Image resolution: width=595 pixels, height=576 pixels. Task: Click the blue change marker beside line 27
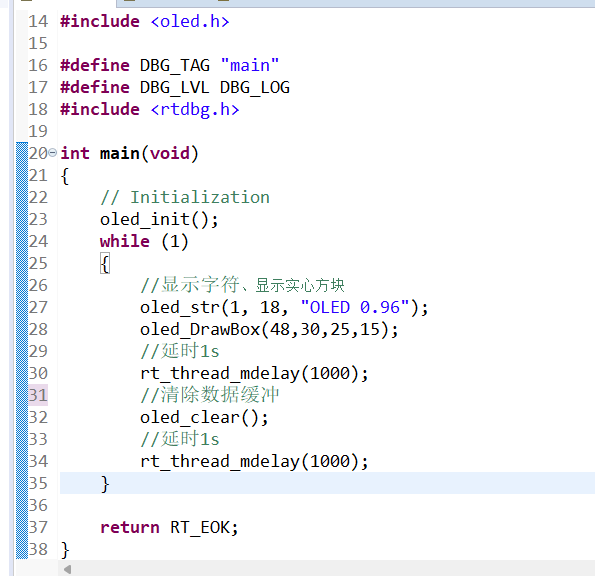[x=22, y=307]
